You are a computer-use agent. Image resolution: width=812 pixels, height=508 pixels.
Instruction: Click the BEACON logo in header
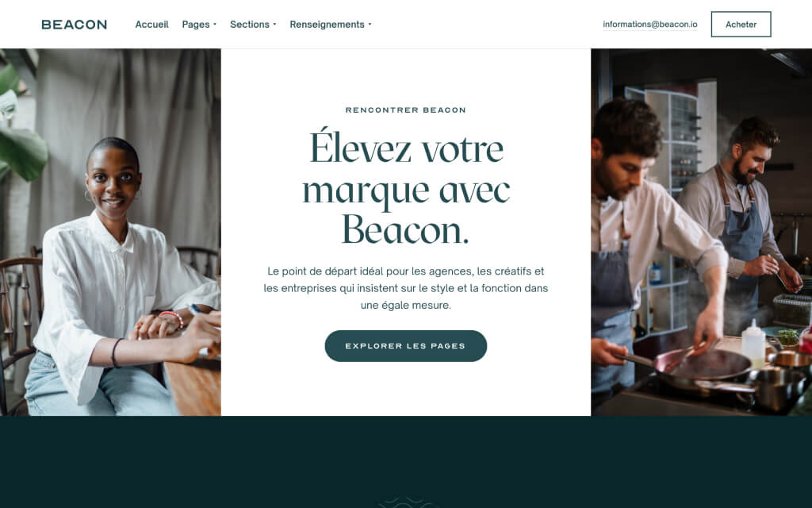click(74, 25)
